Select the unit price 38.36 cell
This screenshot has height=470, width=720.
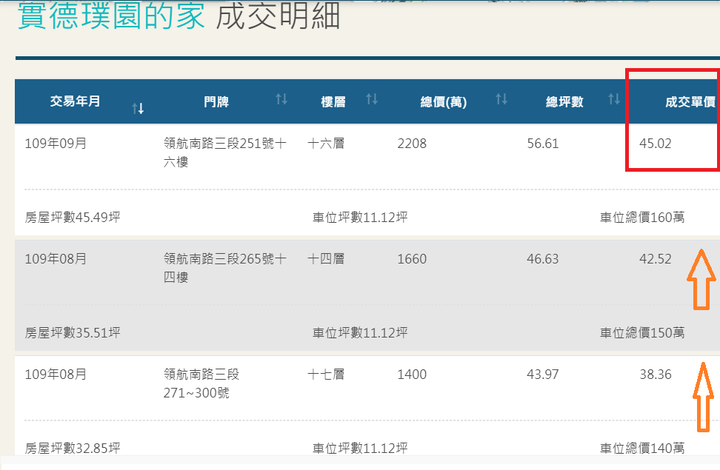(x=655, y=375)
